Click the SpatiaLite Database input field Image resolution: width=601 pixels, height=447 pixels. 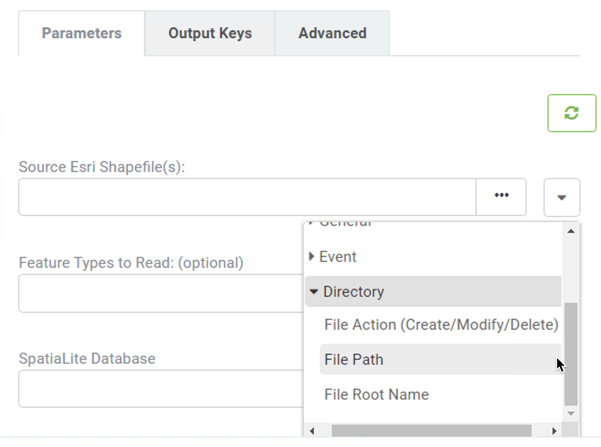pos(161,388)
